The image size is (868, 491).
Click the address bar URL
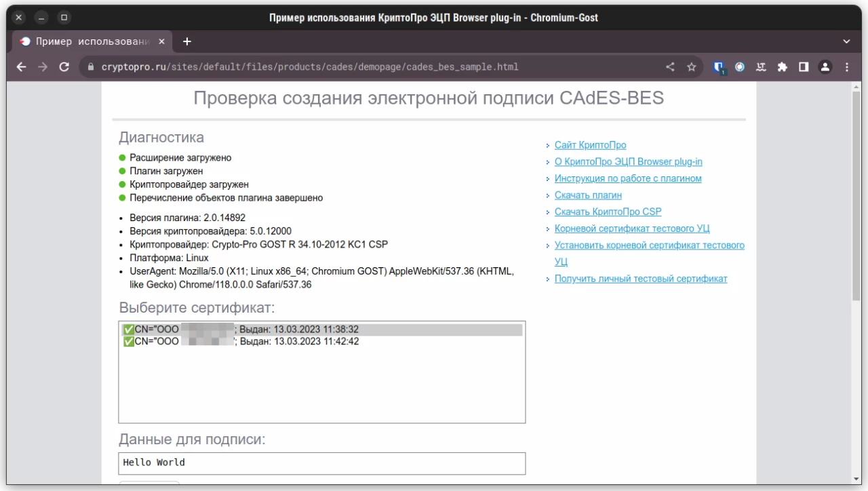(x=310, y=67)
